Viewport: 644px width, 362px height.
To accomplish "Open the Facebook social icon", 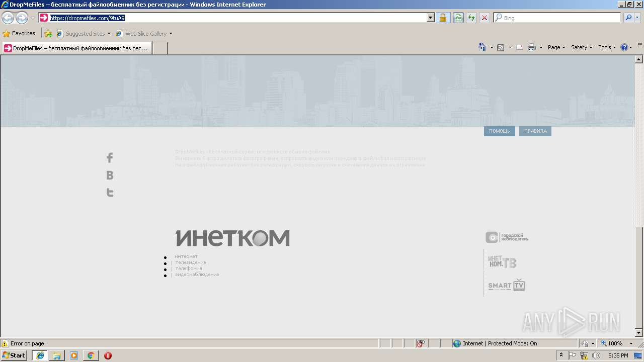I will (110, 158).
